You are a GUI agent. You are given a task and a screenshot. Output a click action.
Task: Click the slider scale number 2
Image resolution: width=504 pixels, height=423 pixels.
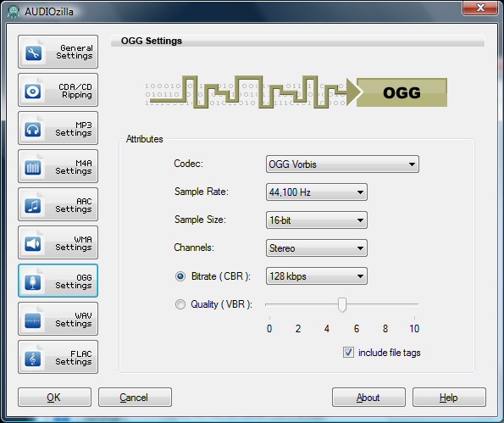tap(298, 329)
